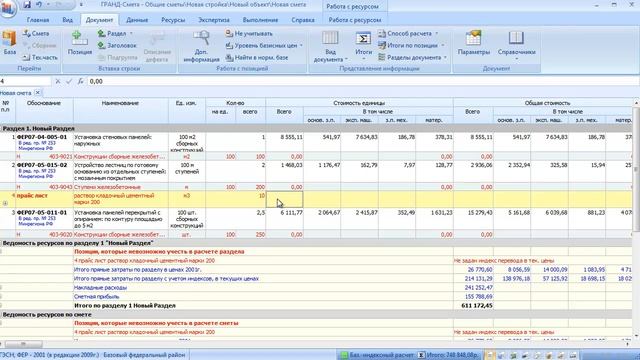The height and width of the screenshot is (360, 640).
Task: Open the Разделы документа dropdown
Action: 445,58
